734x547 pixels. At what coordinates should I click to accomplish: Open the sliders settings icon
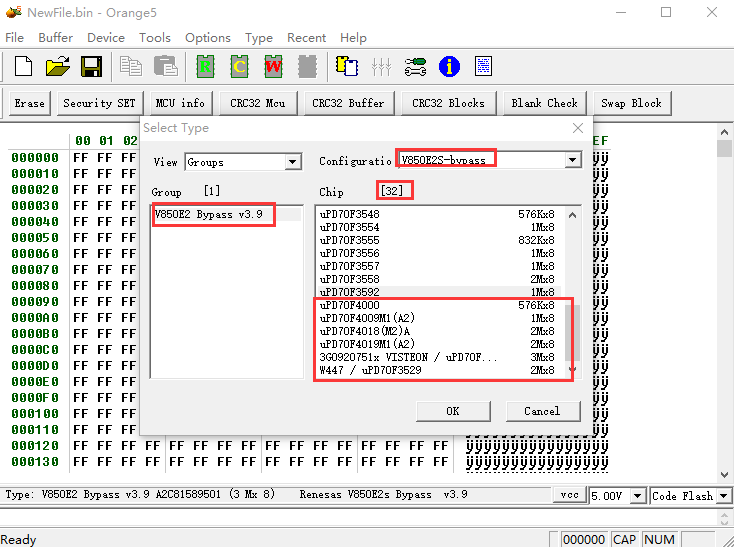point(381,66)
